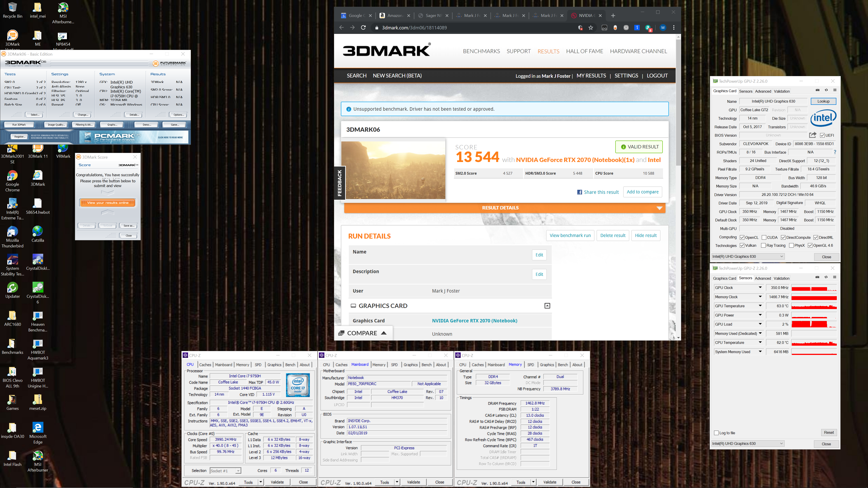868x488 pixels.
Task: Click the GPU-Z screenshot camera icon in top window
Action: coord(817,90)
